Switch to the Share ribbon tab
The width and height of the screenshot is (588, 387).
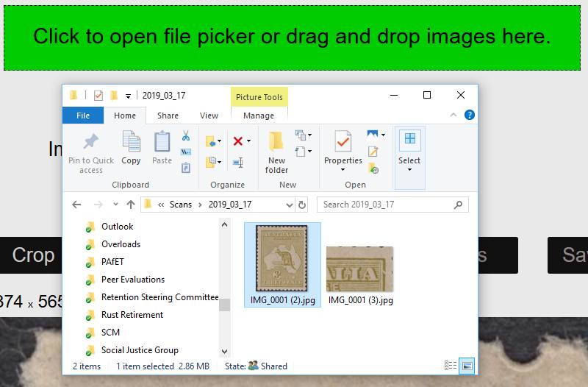[x=168, y=116]
